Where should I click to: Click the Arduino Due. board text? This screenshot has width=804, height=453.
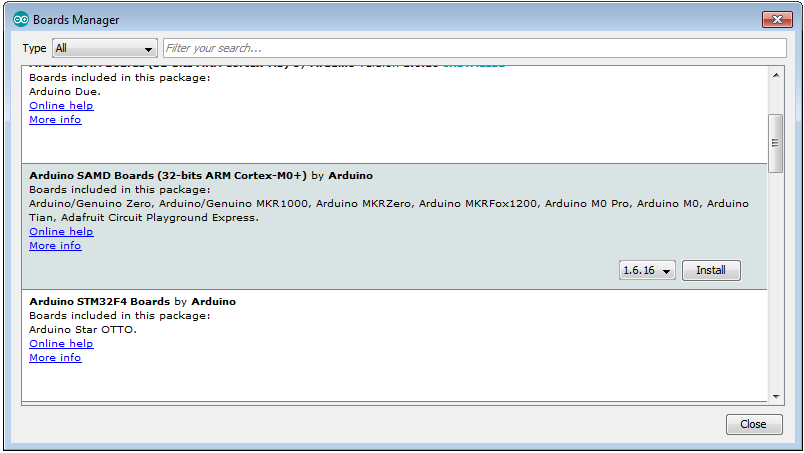(x=65, y=92)
